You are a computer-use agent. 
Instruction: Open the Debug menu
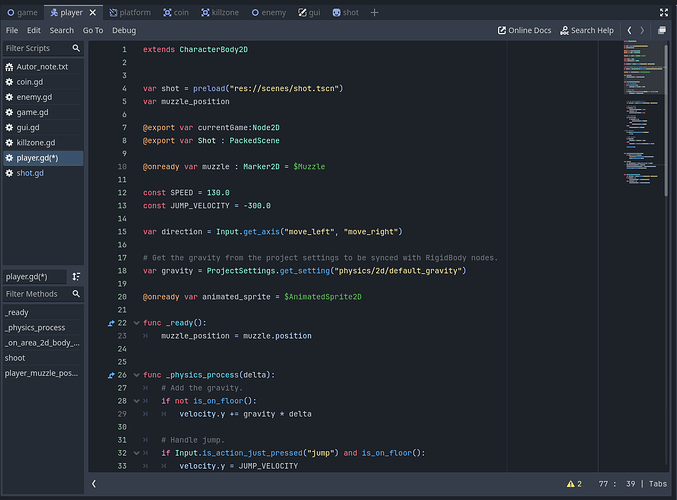click(x=124, y=30)
